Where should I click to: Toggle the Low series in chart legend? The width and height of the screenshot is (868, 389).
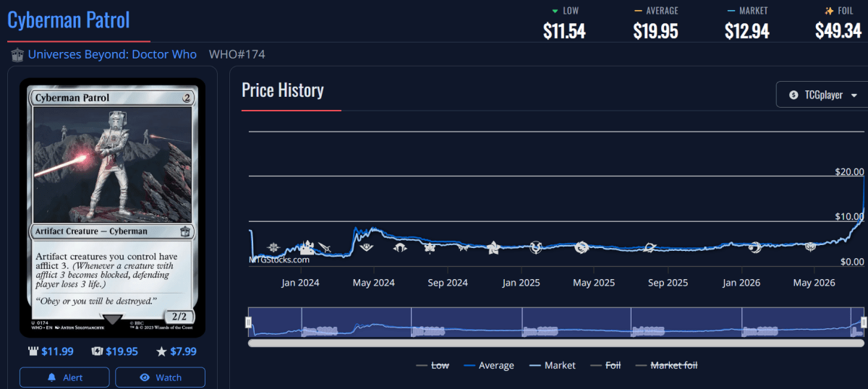pyautogui.click(x=433, y=365)
